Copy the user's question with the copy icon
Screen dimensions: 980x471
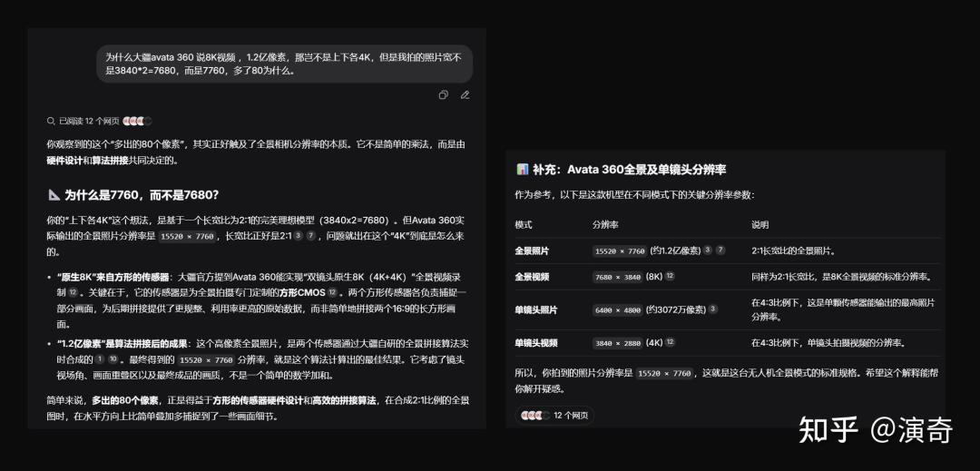(443, 95)
